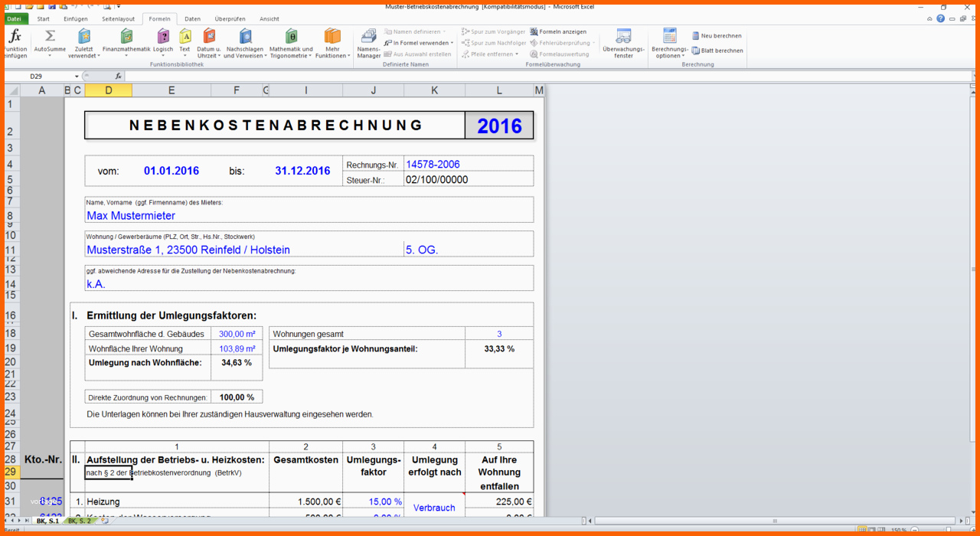Switch to the Ansicht ribbon tab

click(269, 19)
